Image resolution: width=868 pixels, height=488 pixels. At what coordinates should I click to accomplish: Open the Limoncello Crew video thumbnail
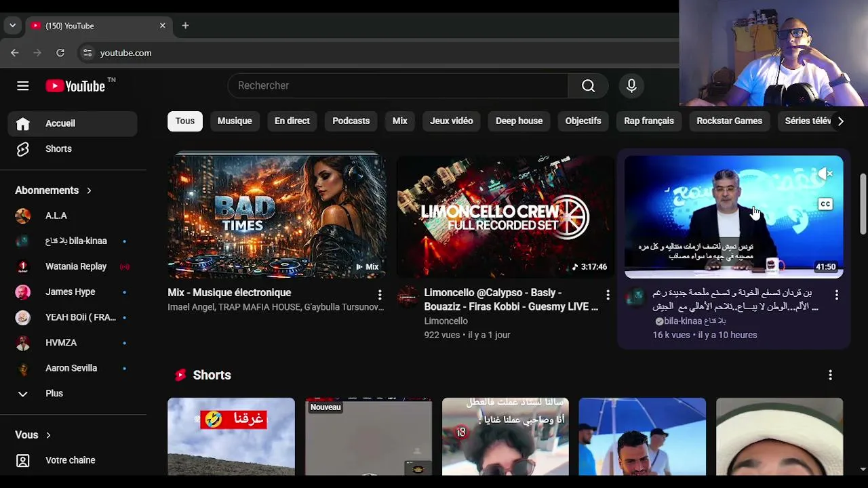(506, 217)
